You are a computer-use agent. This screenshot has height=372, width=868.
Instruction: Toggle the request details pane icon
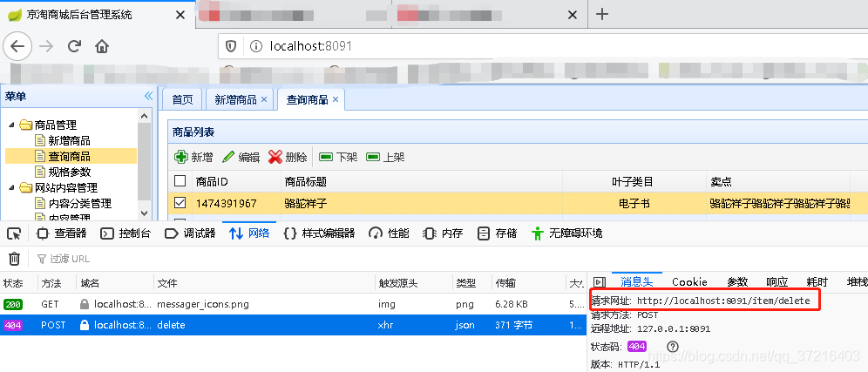click(x=599, y=282)
